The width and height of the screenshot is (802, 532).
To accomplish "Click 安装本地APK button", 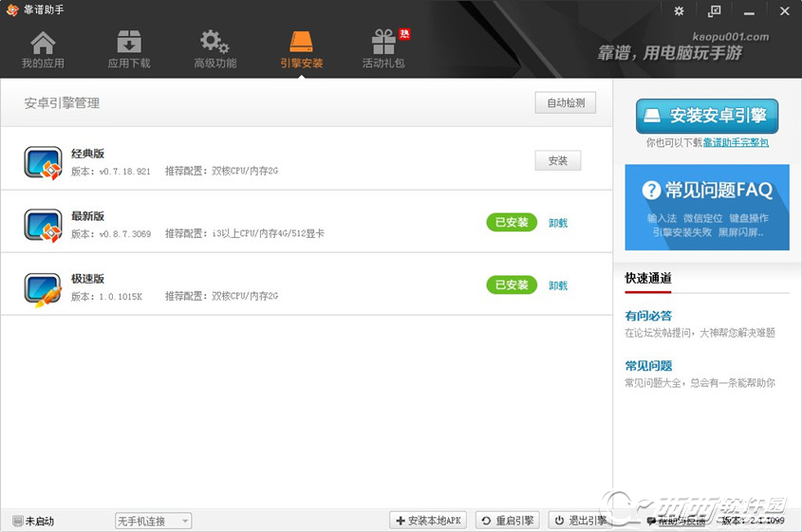I will tap(428, 521).
